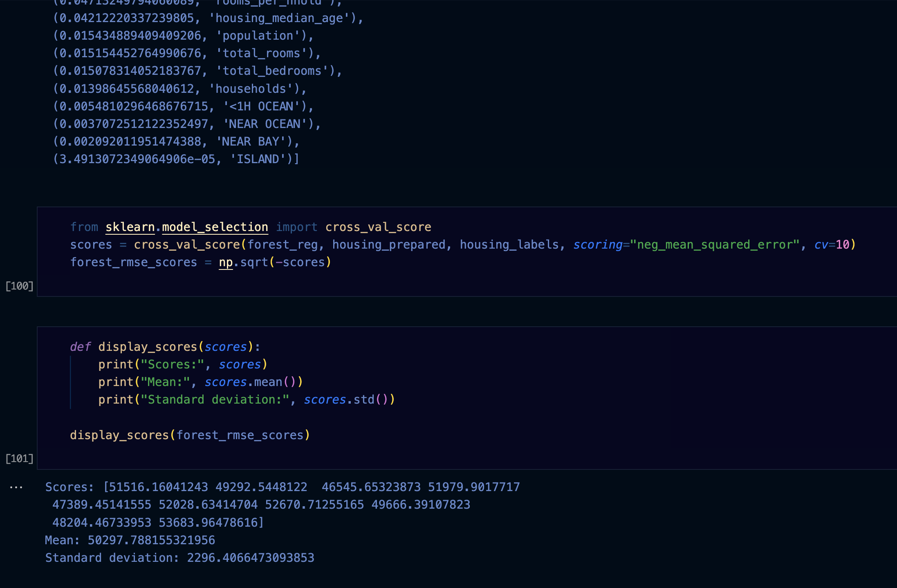Select the '<1H OCEAN' importance row
The image size is (897, 588).
coord(183,106)
